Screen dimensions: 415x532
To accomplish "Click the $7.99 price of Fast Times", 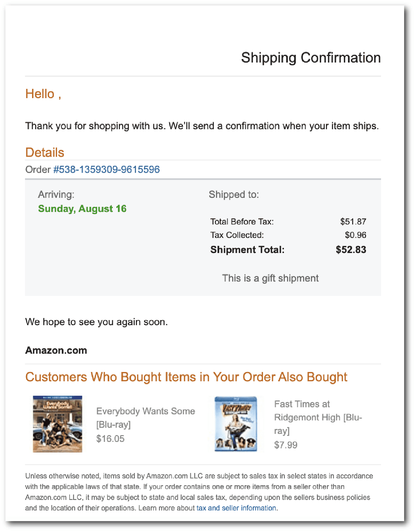I will pyautogui.click(x=286, y=445).
